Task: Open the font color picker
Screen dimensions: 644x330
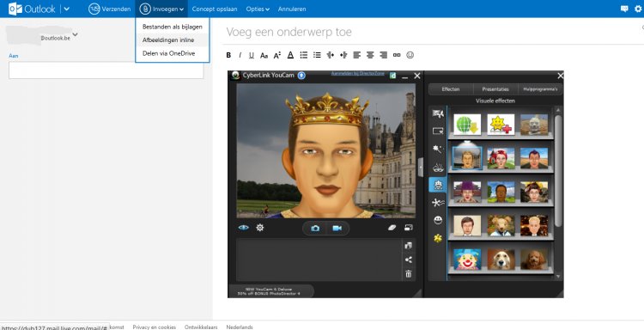Action: pyautogui.click(x=290, y=55)
